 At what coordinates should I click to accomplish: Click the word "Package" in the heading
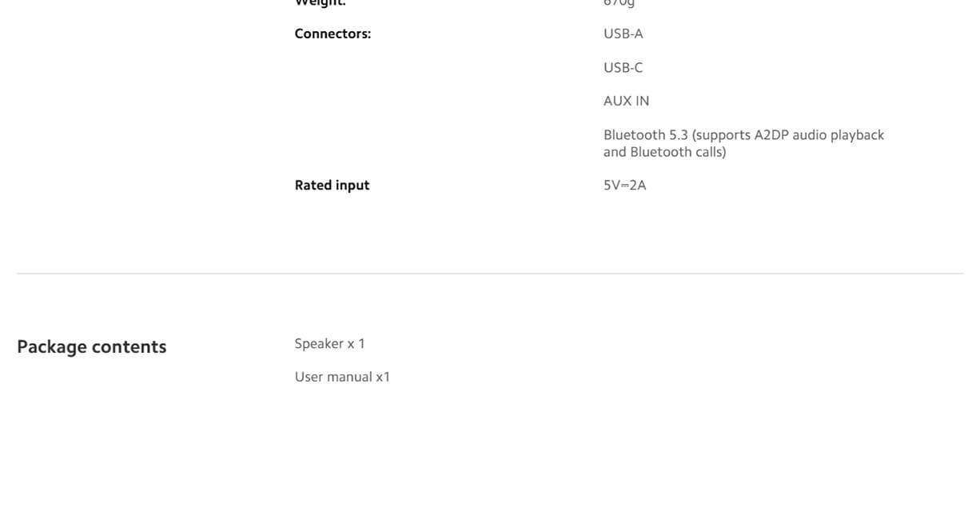(x=52, y=346)
